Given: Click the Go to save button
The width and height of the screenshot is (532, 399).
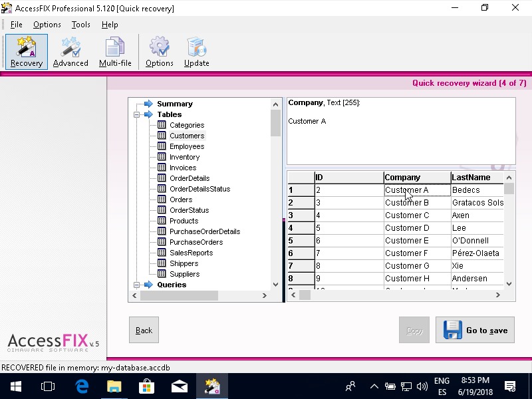Looking at the screenshot, I should 475,330.
